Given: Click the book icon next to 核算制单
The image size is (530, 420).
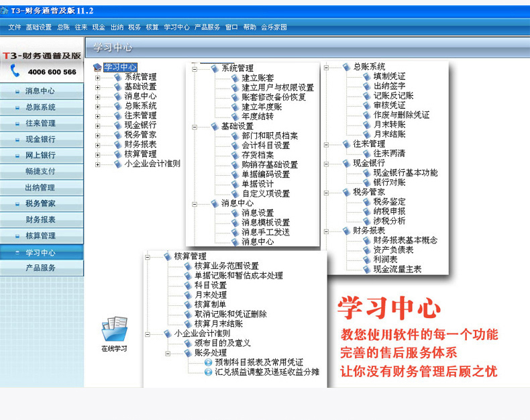Looking at the screenshot, I should (x=189, y=305).
